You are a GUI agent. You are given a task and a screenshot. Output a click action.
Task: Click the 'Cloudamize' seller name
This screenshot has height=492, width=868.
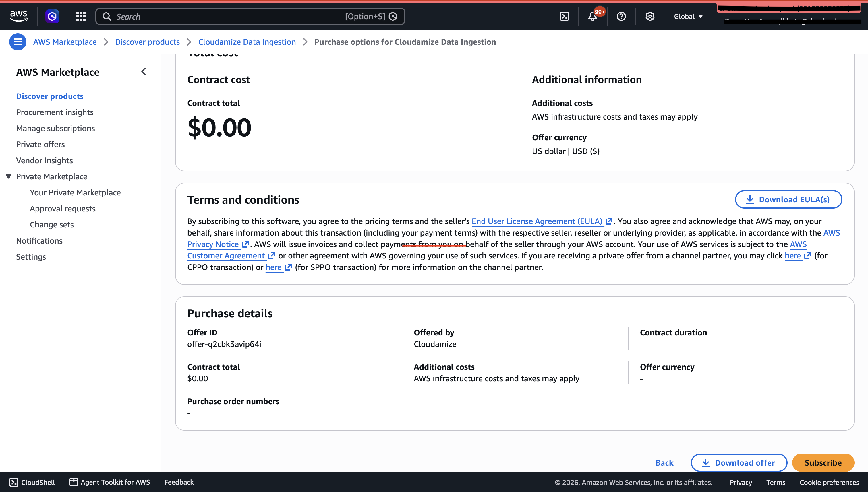435,344
